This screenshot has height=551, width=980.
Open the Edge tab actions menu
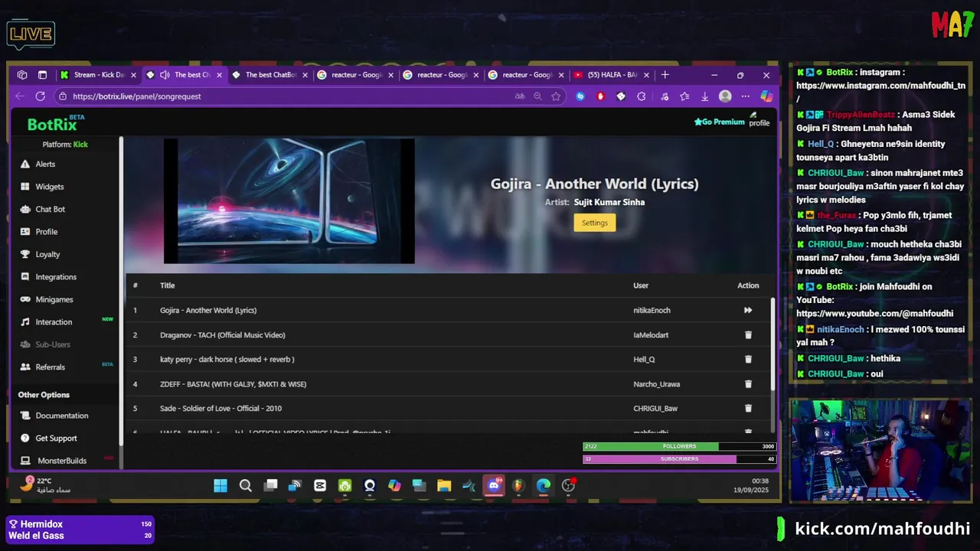click(x=42, y=75)
